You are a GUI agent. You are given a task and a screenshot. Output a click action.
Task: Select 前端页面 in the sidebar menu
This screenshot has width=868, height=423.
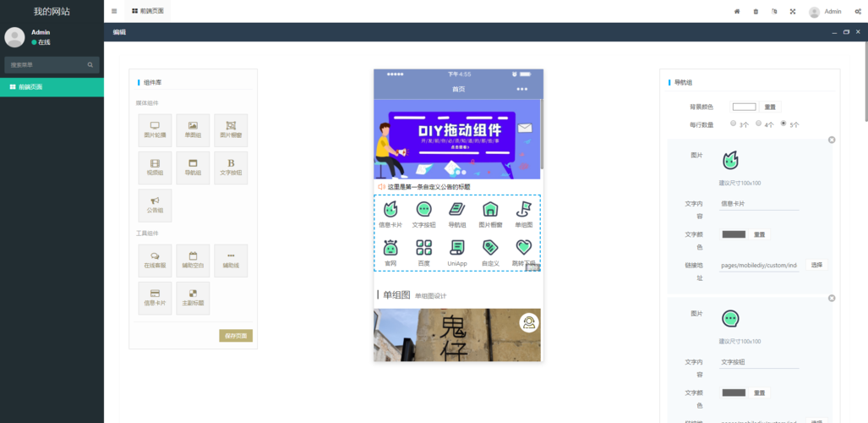[52, 87]
